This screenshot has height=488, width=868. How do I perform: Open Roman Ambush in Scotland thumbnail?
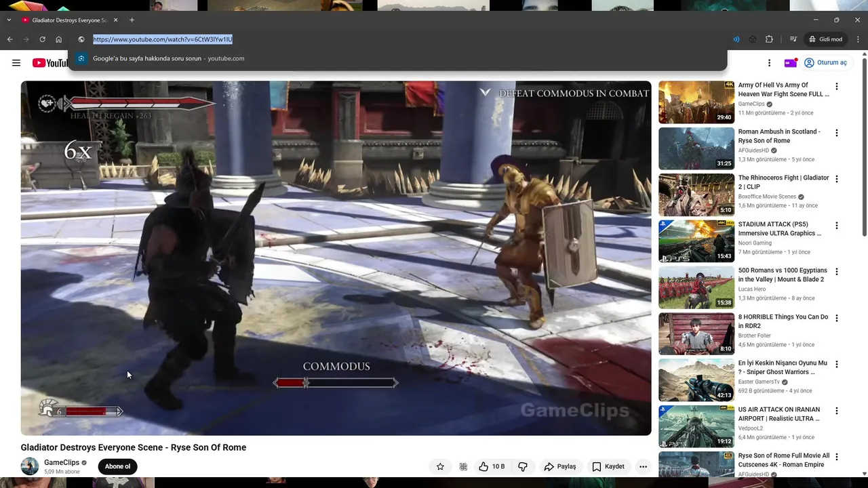(696, 148)
